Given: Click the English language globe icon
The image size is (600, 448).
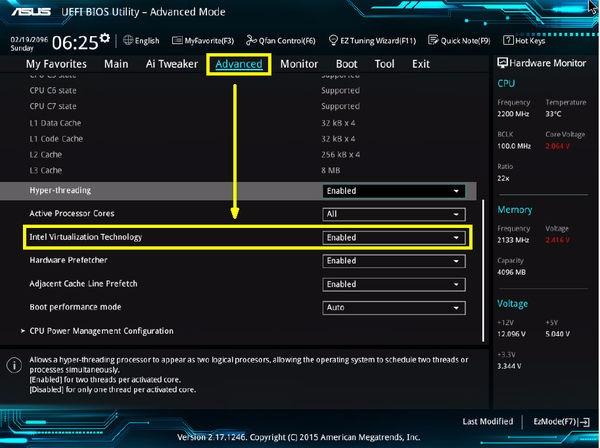Looking at the screenshot, I should 128,41.
